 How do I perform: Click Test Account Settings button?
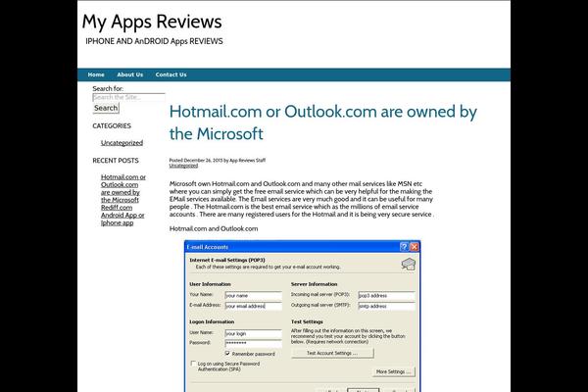332,353
